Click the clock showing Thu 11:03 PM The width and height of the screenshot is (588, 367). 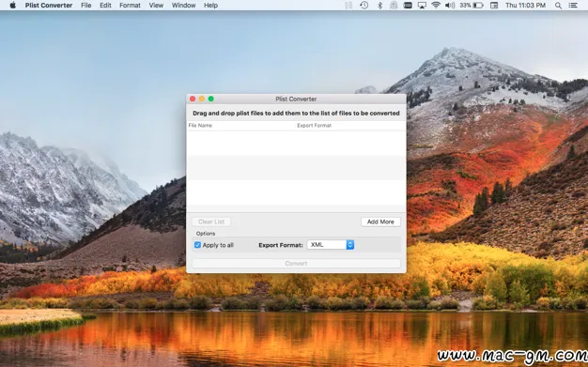point(525,6)
